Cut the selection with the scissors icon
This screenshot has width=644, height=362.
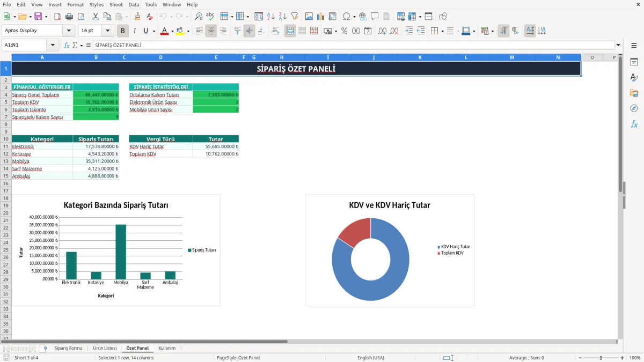click(96, 17)
